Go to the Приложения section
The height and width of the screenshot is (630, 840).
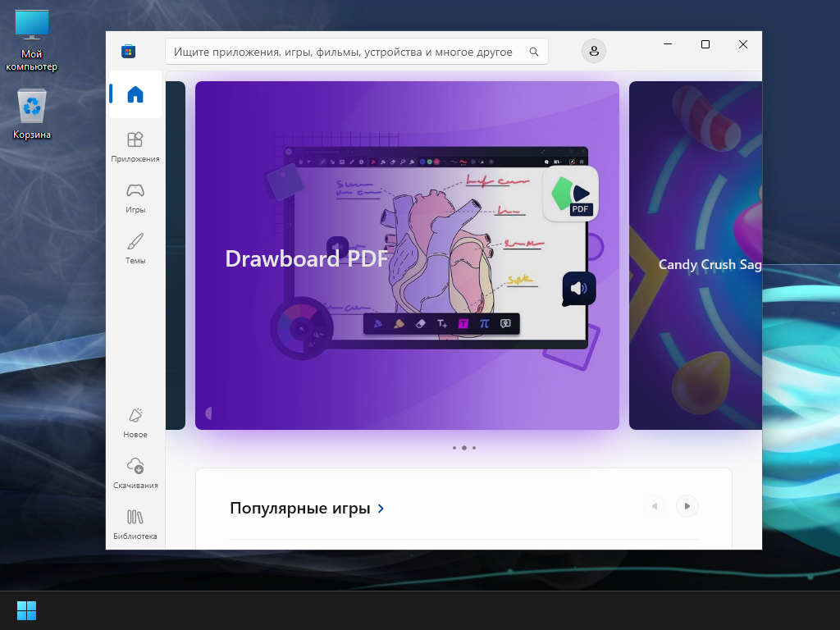[135, 147]
